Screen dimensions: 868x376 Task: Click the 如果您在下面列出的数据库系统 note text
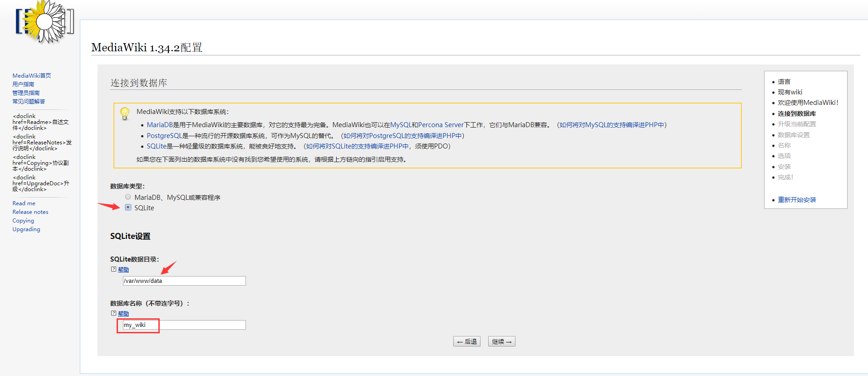[x=272, y=159]
